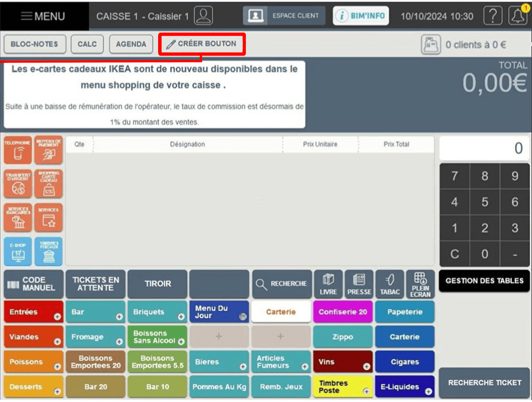Image resolution: width=532 pixels, height=402 pixels.
Task: Open the help question mark icon
Action: click(493, 16)
